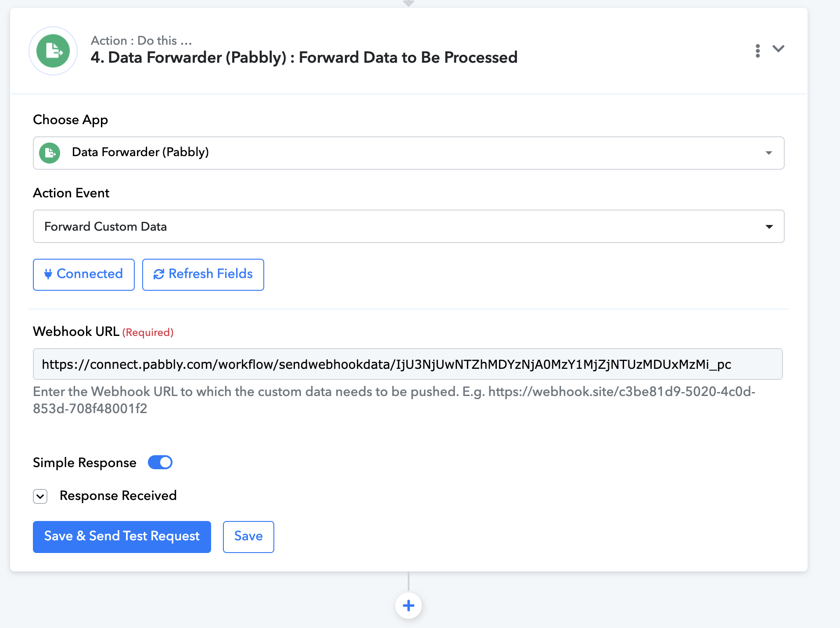The width and height of the screenshot is (840, 628).
Task: Collapse the step with the header chevron
Action: (x=779, y=49)
